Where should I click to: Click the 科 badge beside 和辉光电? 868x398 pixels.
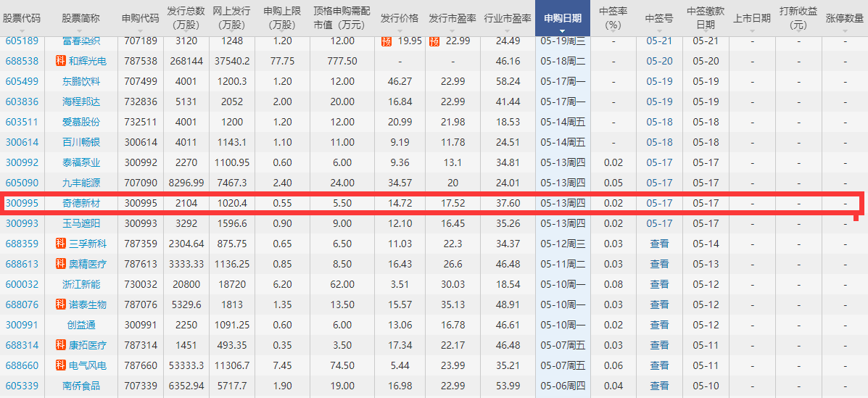click(61, 61)
